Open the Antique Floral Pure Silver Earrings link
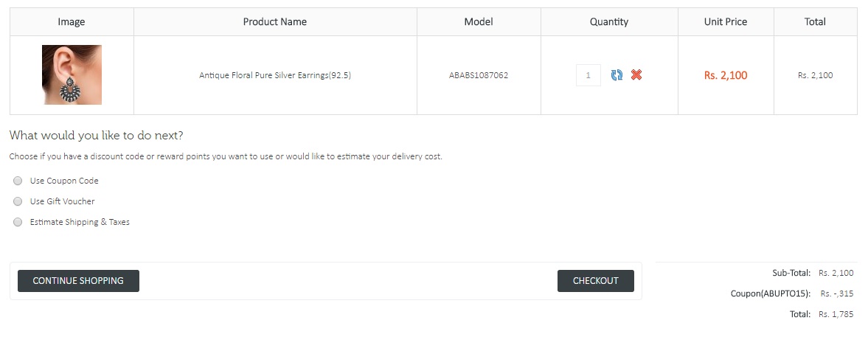The width and height of the screenshot is (868, 337). click(275, 75)
